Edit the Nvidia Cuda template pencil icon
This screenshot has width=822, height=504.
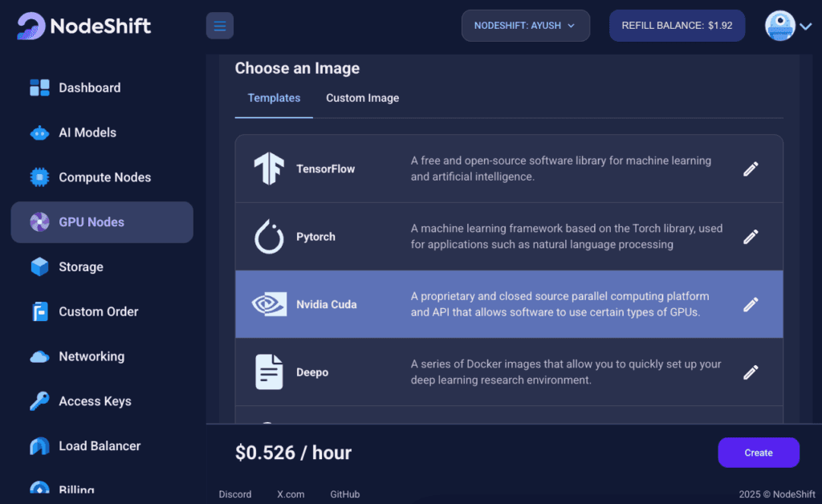pos(751,304)
